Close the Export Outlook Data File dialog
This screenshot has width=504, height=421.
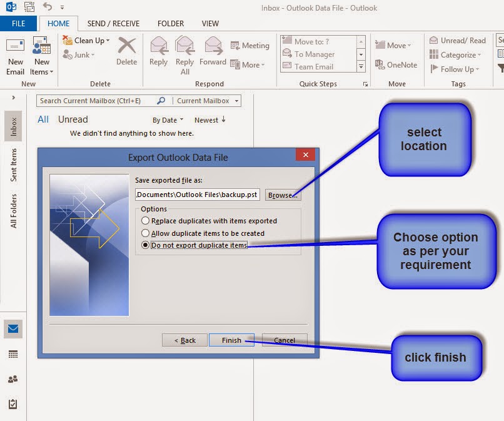(305, 155)
